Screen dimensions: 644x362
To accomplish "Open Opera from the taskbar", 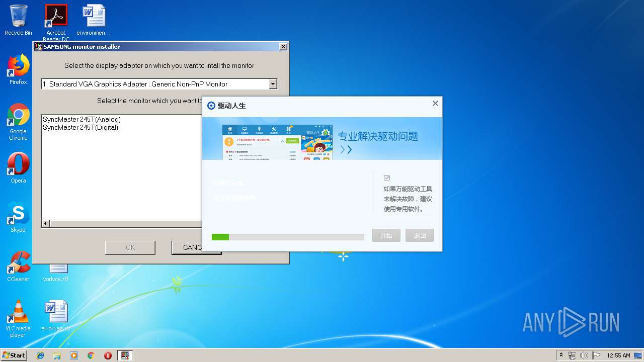I will 108,355.
